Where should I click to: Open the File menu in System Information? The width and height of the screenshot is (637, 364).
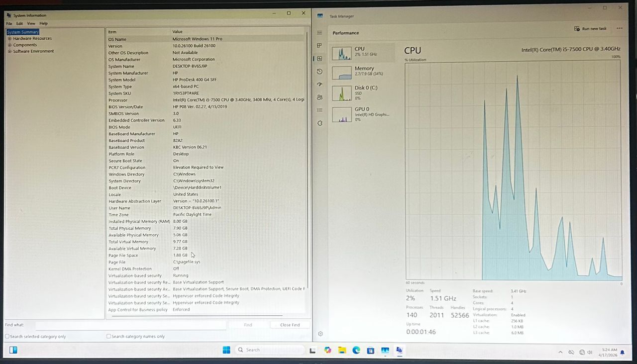click(x=9, y=23)
